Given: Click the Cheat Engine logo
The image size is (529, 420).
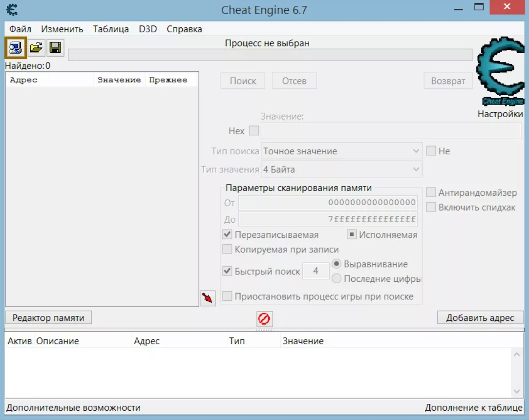Looking at the screenshot, I should click(501, 71).
